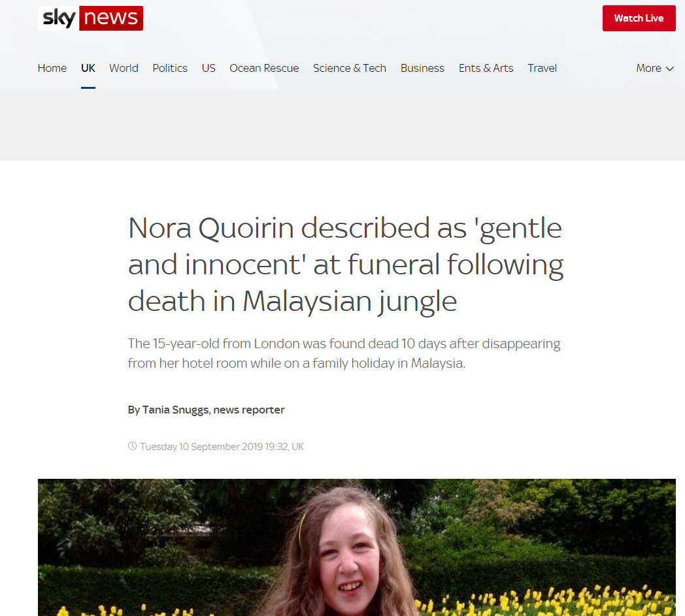Click the publication date text
This screenshot has height=616, width=685.
point(222,447)
